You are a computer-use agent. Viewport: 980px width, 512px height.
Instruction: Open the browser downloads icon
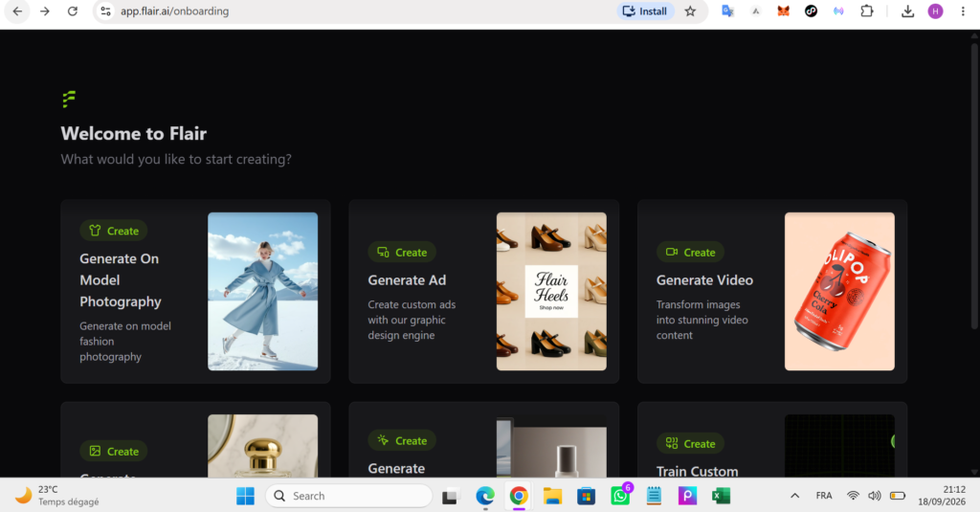(x=907, y=11)
